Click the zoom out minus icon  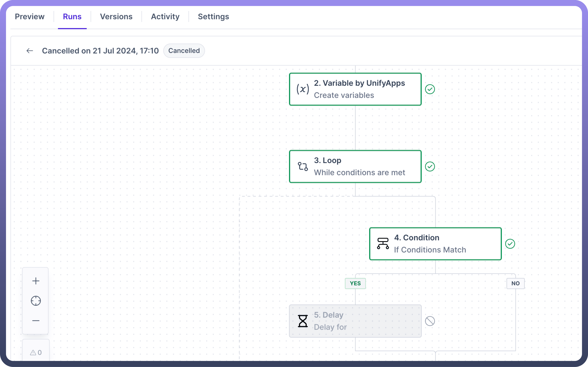(36, 321)
